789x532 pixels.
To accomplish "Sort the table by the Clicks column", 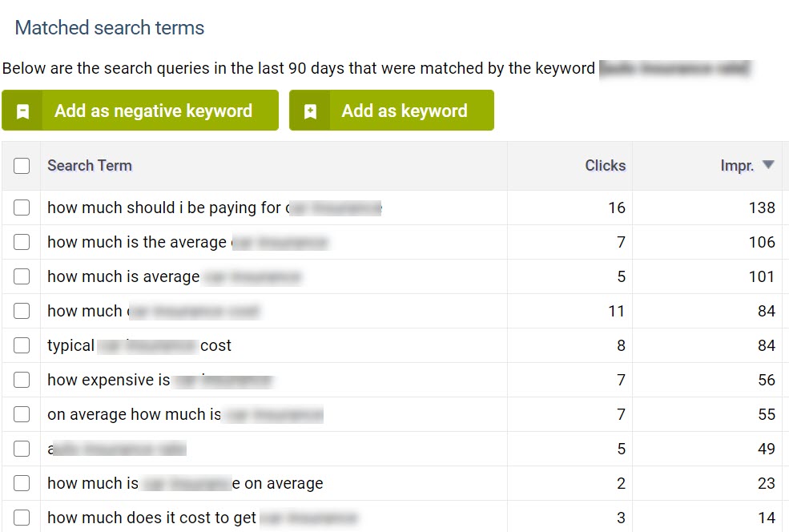I will click(x=605, y=165).
